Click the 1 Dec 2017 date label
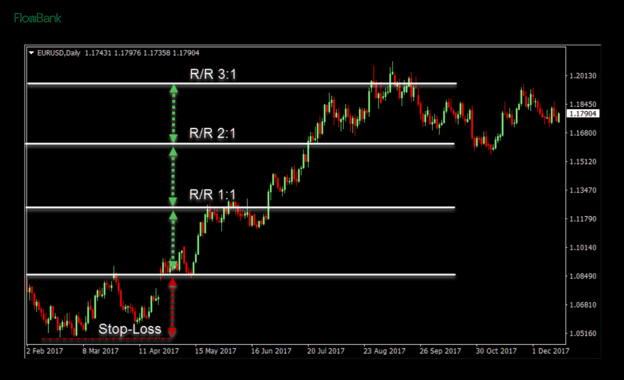This screenshot has width=624, height=380. [x=551, y=351]
